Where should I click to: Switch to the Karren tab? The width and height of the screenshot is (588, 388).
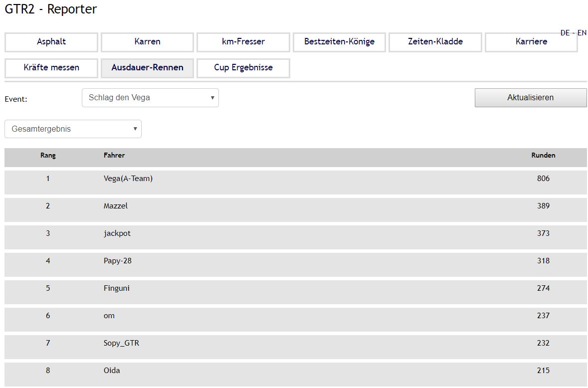(x=147, y=42)
